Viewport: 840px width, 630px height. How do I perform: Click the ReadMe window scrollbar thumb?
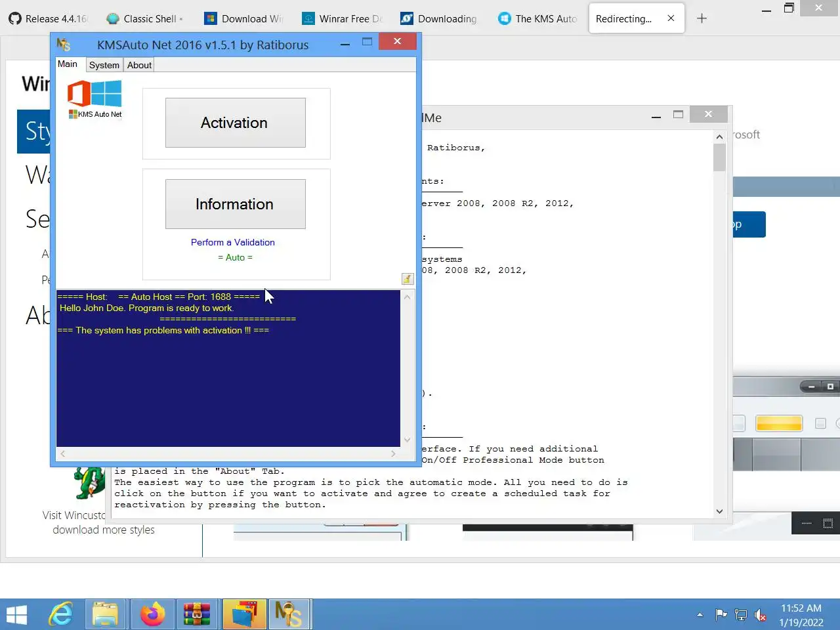tap(719, 157)
